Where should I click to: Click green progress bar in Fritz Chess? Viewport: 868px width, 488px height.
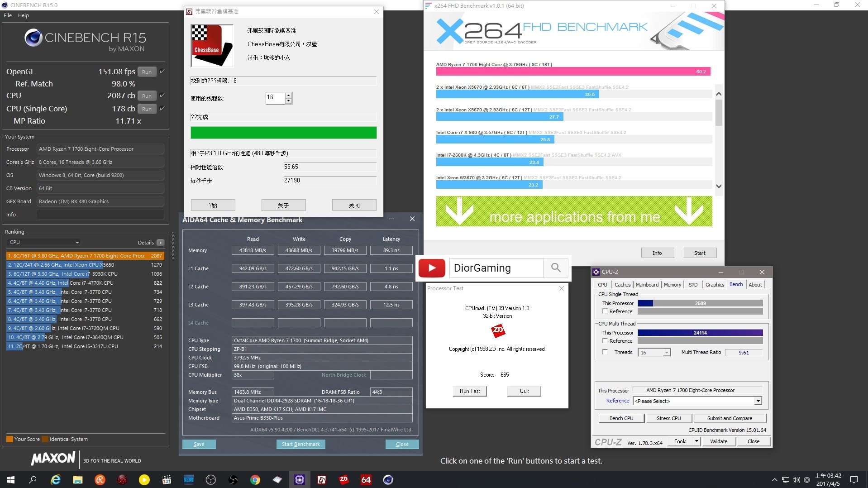click(x=283, y=133)
